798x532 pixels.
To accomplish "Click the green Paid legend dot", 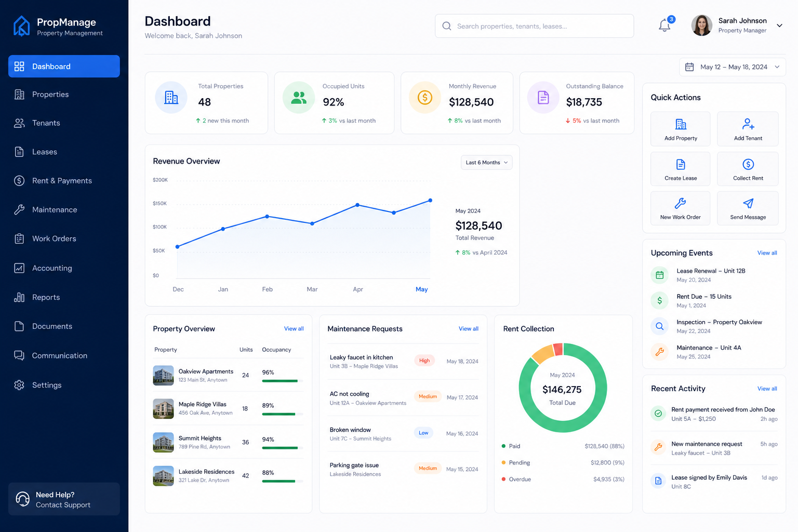I will (x=503, y=446).
